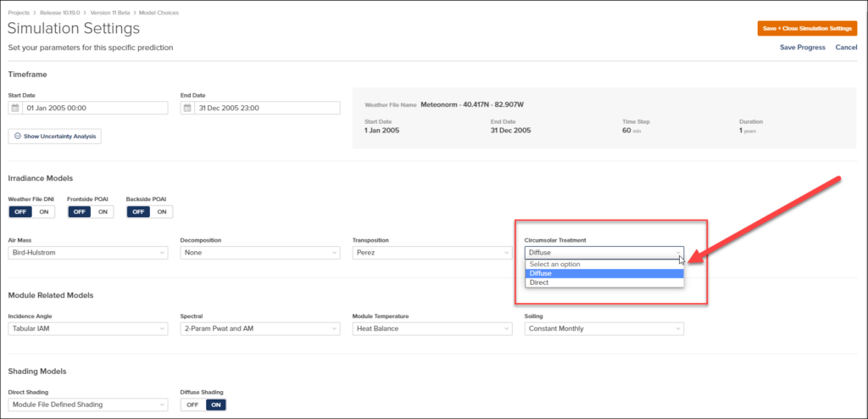Screen dimensions: 868x419
Task: Click Cancel link
Action: tap(847, 47)
